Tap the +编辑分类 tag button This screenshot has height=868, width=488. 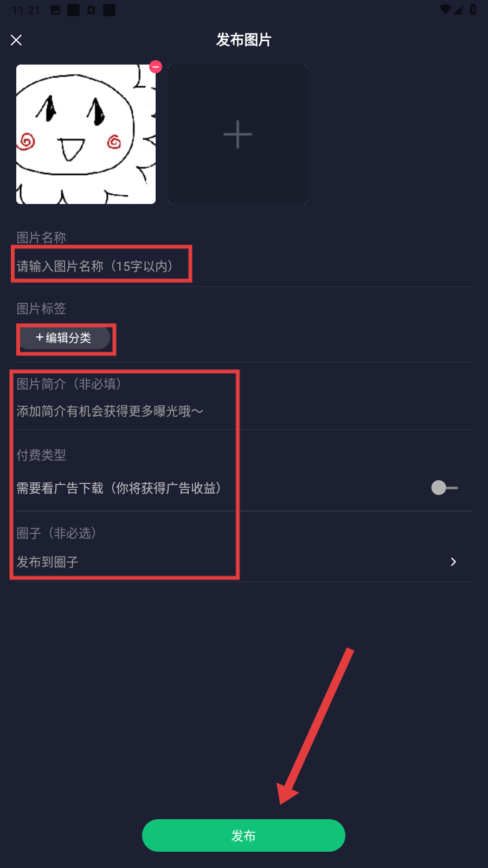point(65,338)
